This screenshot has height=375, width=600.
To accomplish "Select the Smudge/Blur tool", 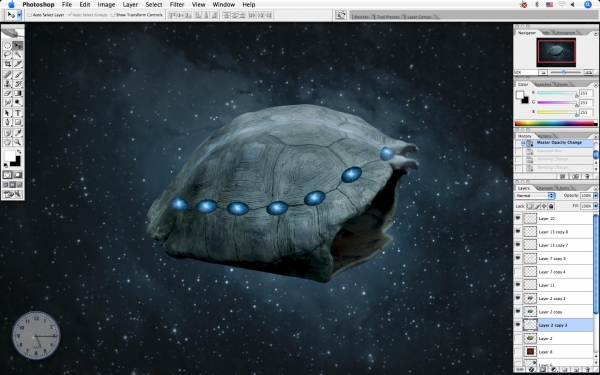I will point(7,102).
